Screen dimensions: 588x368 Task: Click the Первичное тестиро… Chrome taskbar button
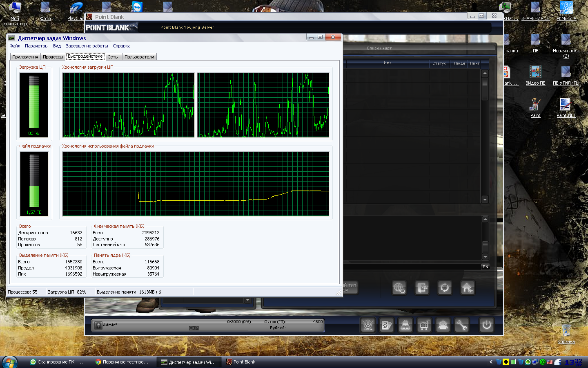click(x=122, y=362)
